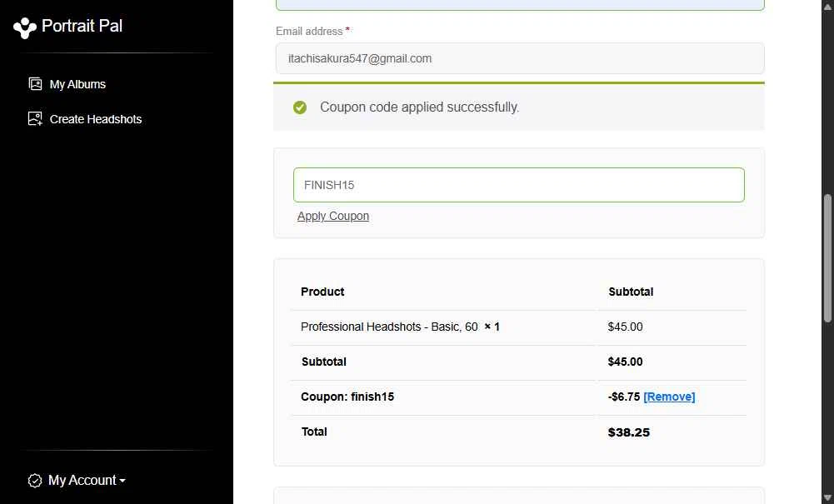Viewport: 834px width, 504px height.
Task: Click the Portrait Pal brand name
Action: (x=82, y=26)
